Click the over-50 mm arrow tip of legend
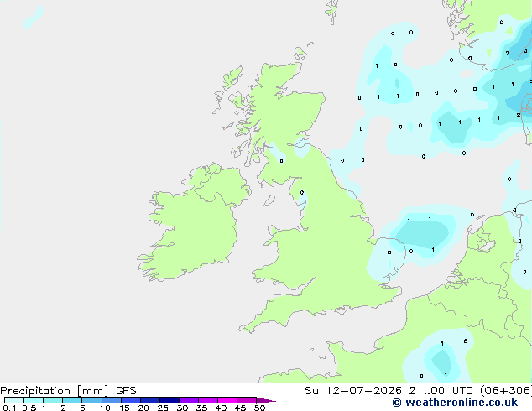Image resolution: width=532 pixels, height=411 pixels. point(266,401)
